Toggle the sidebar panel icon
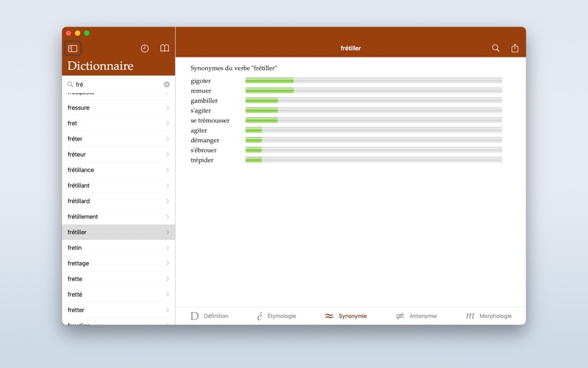Screen dimensions: 588x368 pos(73,49)
